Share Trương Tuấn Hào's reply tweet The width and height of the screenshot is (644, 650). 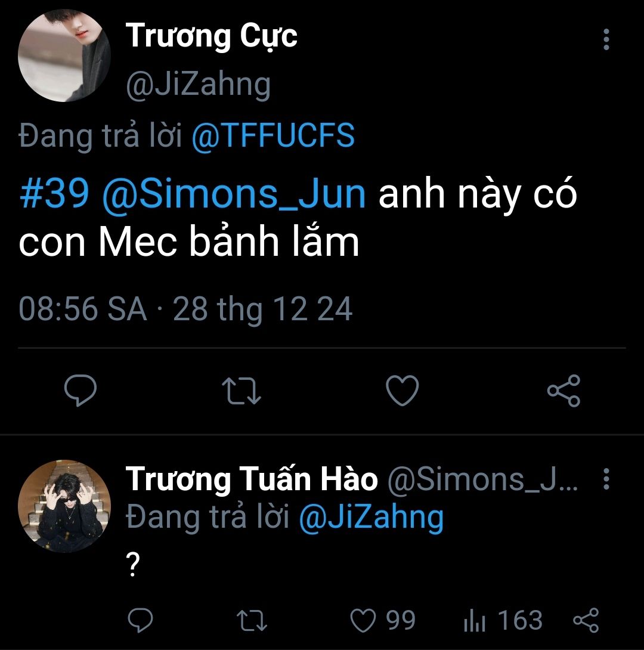(585, 621)
